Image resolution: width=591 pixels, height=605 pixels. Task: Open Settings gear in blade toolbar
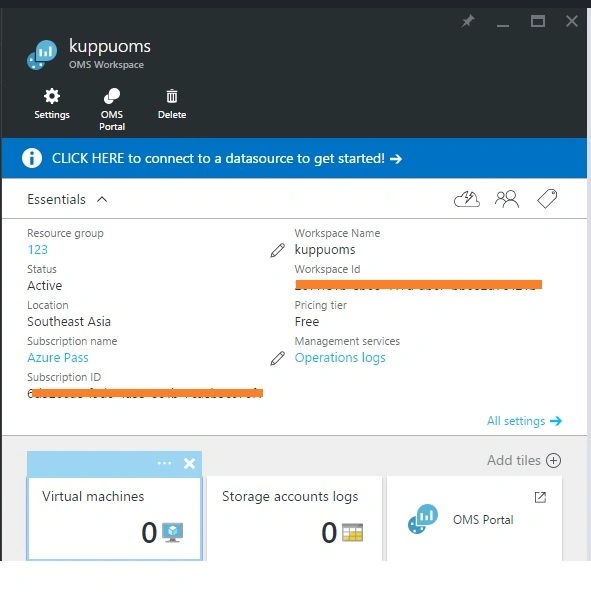click(x=52, y=104)
